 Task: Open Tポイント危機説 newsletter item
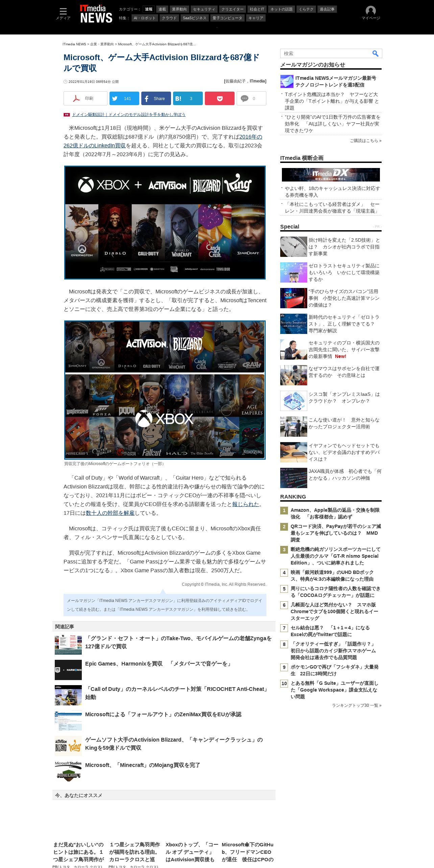(x=332, y=101)
